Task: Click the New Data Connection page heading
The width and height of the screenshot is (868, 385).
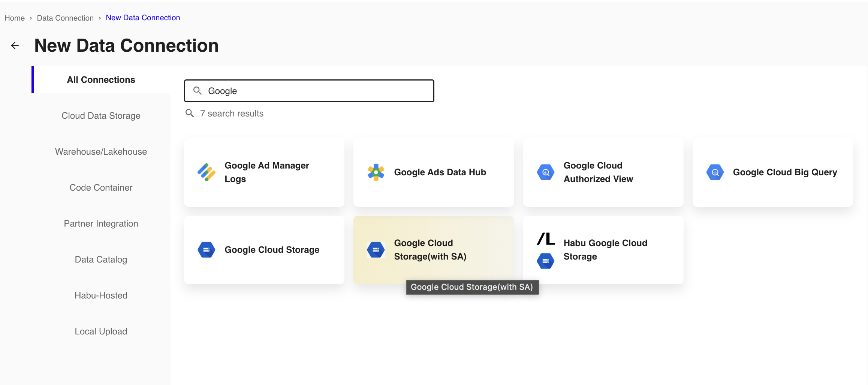Action: click(x=126, y=46)
